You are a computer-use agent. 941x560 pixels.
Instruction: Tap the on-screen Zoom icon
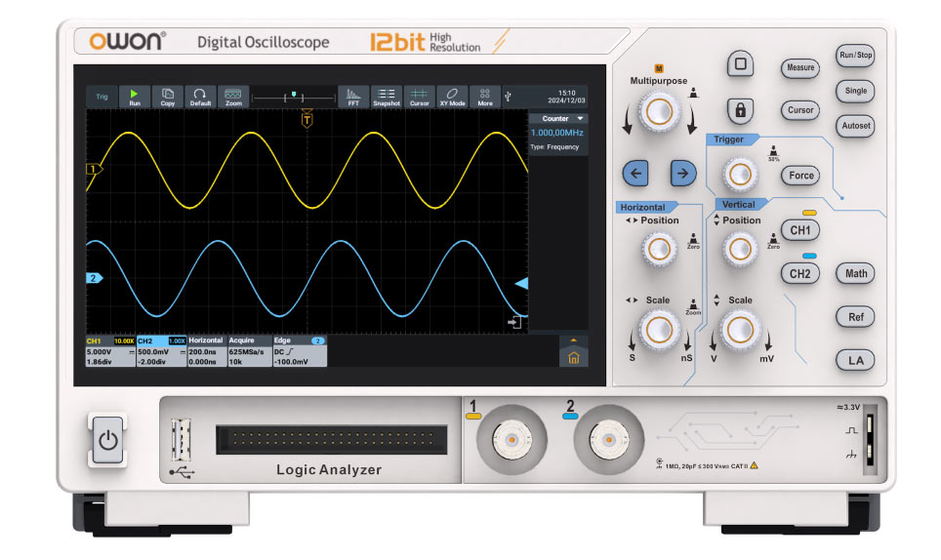click(x=233, y=97)
